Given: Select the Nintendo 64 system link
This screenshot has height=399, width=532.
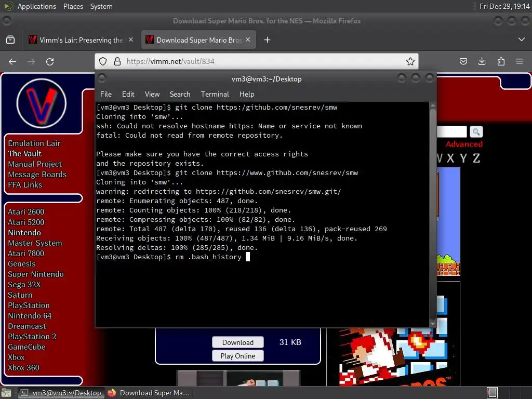Looking at the screenshot, I should coord(30,316).
